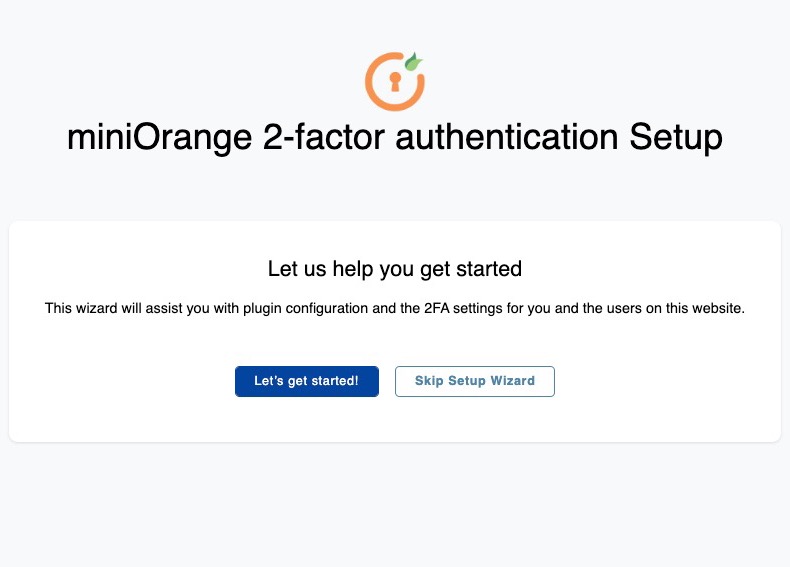Viewport: 790px width, 567px height.
Task: Click the "Let us help you get started" subheading
Action: click(x=395, y=269)
